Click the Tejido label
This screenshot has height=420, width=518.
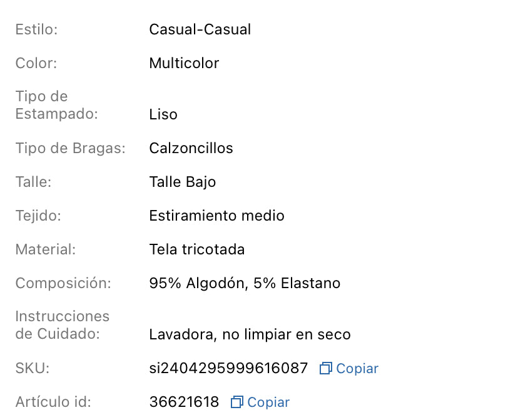38,216
